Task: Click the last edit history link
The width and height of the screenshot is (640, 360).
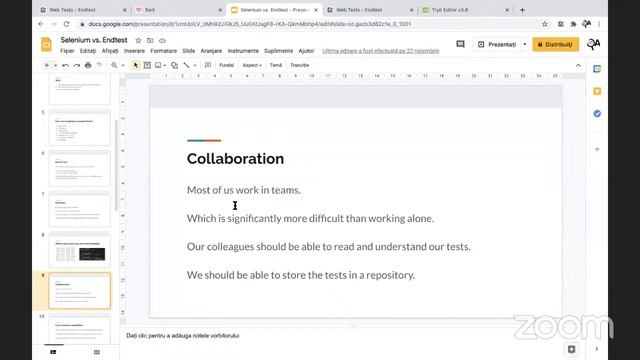Action: coord(381,51)
